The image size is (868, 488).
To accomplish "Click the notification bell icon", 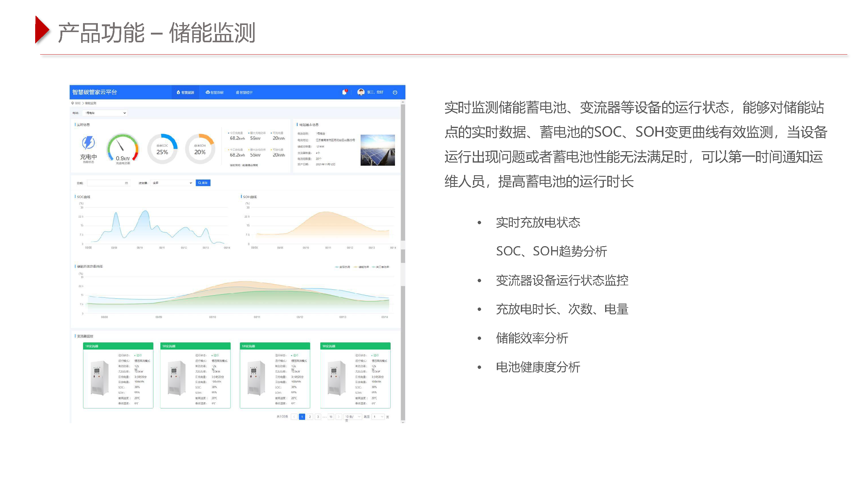I will coord(344,92).
